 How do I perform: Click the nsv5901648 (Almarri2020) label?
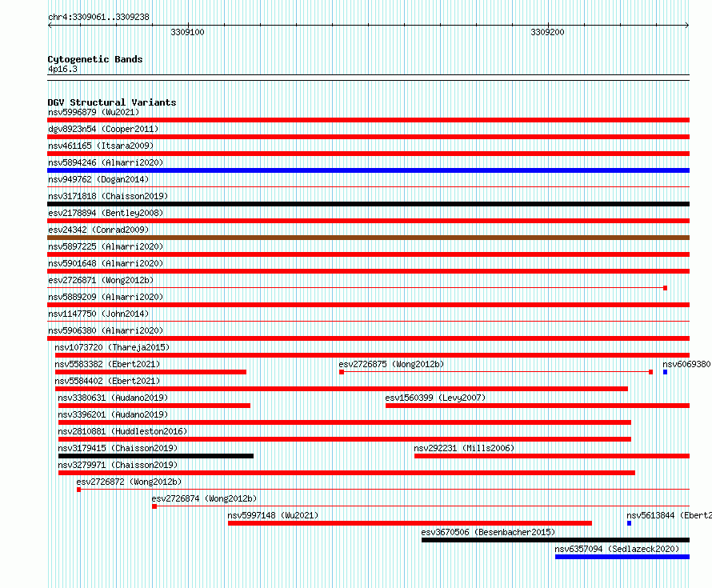pyautogui.click(x=106, y=263)
